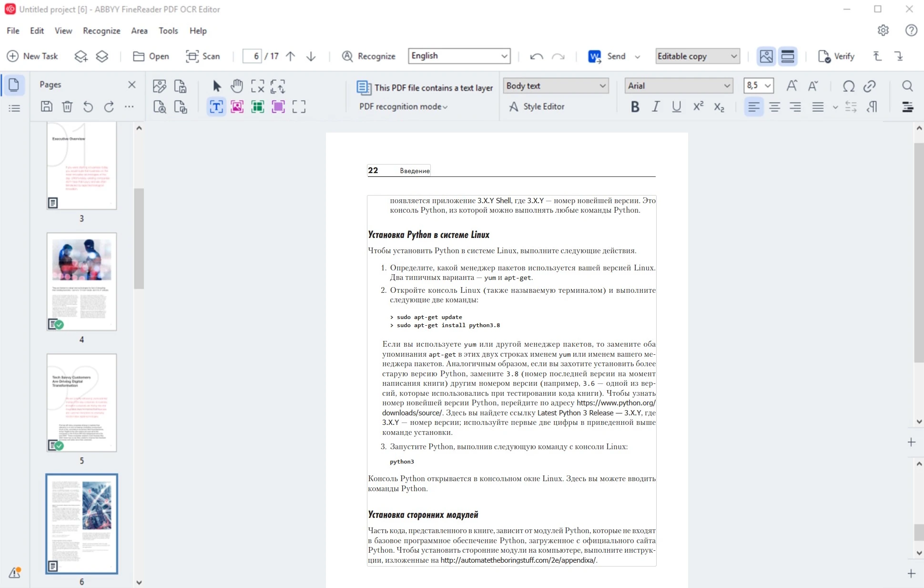Rotate page left in Pages panel
924x588 pixels.
click(x=88, y=106)
